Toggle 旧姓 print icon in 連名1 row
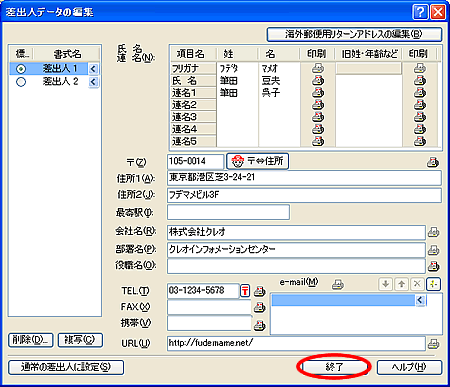This screenshot has height=387, width=450. (420, 92)
